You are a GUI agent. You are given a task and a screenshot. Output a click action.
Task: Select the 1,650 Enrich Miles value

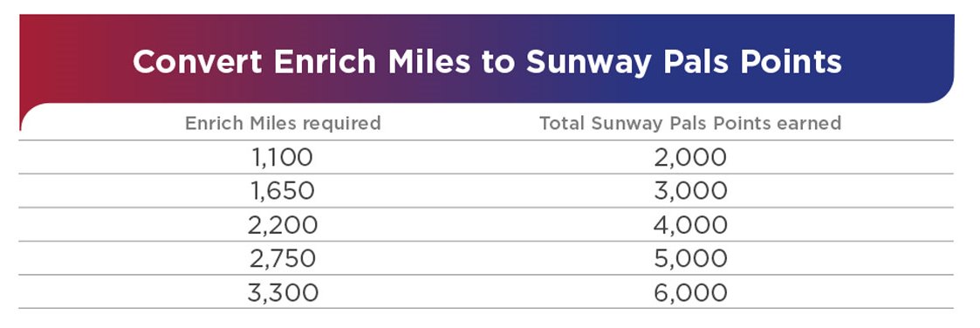(283, 190)
